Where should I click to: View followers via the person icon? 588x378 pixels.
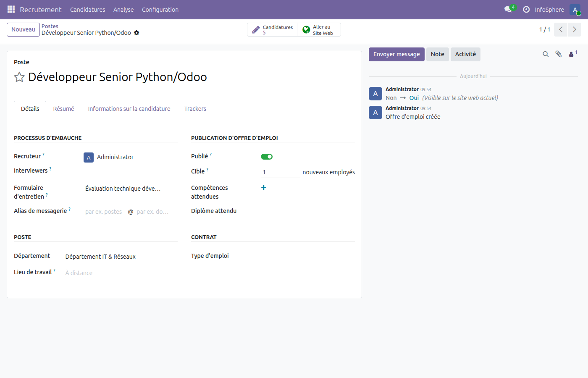click(571, 54)
